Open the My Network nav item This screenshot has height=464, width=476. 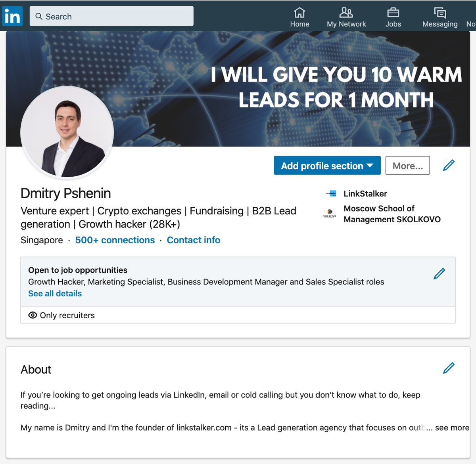tap(346, 18)
